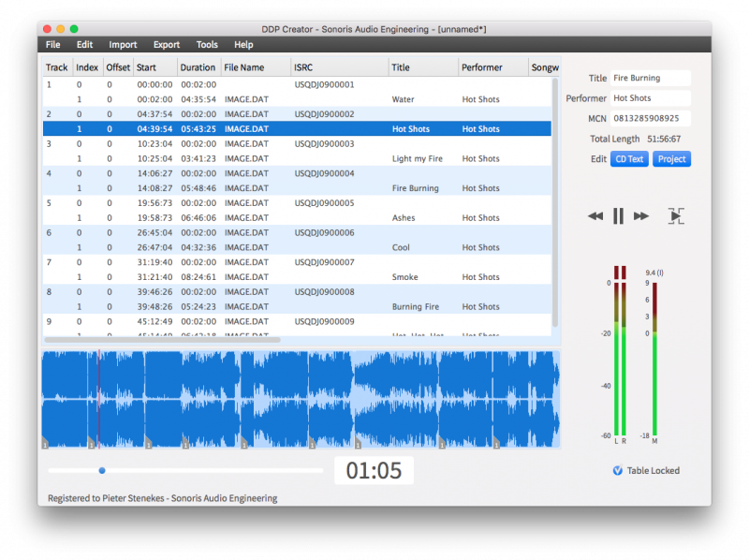
Task: Click the Duration column header
Action: point(198,66)
